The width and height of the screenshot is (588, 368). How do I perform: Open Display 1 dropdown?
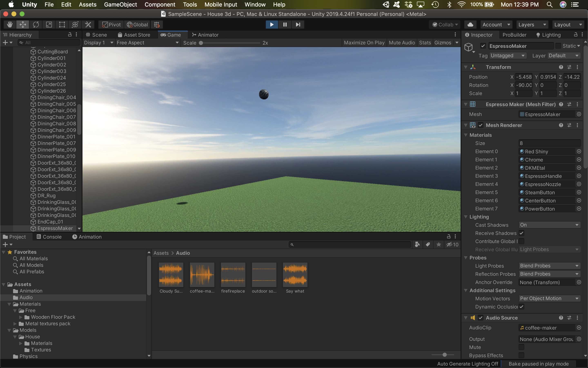99,43
